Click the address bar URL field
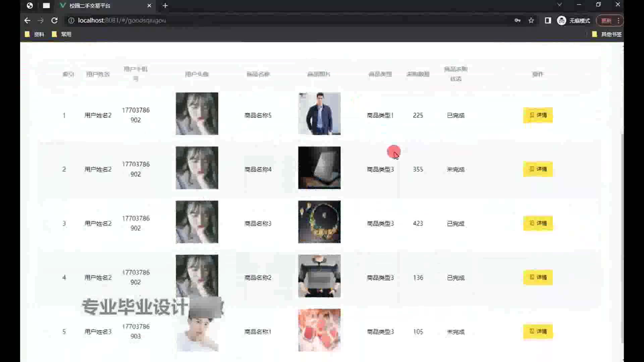The image size is (644, 362). click(288, 20)
